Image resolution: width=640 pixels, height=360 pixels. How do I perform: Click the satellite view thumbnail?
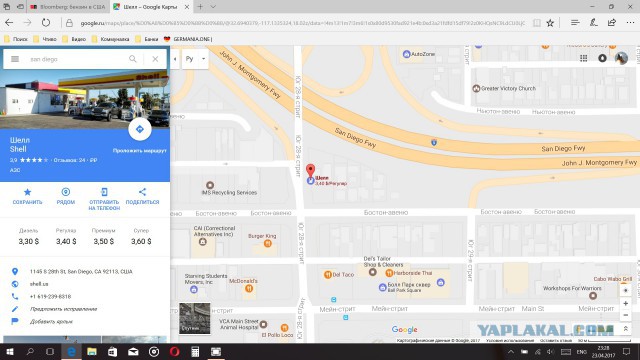195,318
